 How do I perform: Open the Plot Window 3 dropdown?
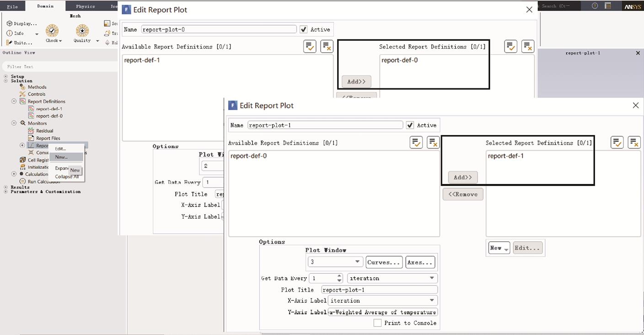pos(335,262)
